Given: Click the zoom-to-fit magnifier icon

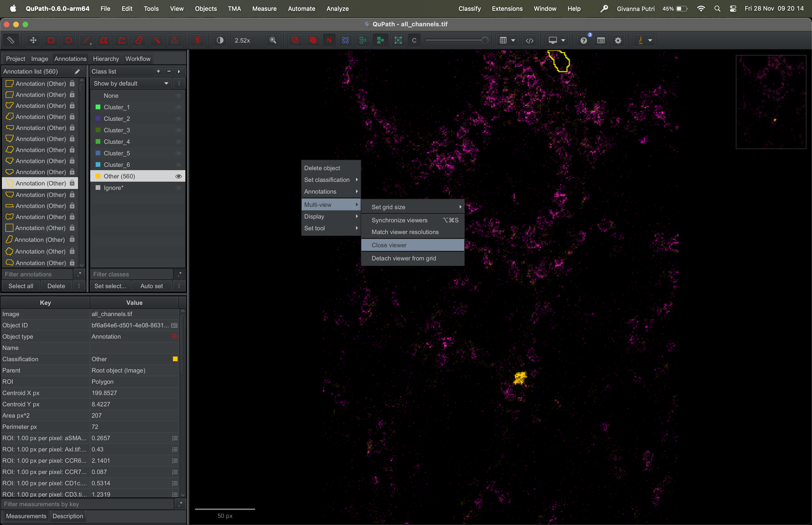Looking at the screenshot, I should pyautogui.click(x=273, y=40).
